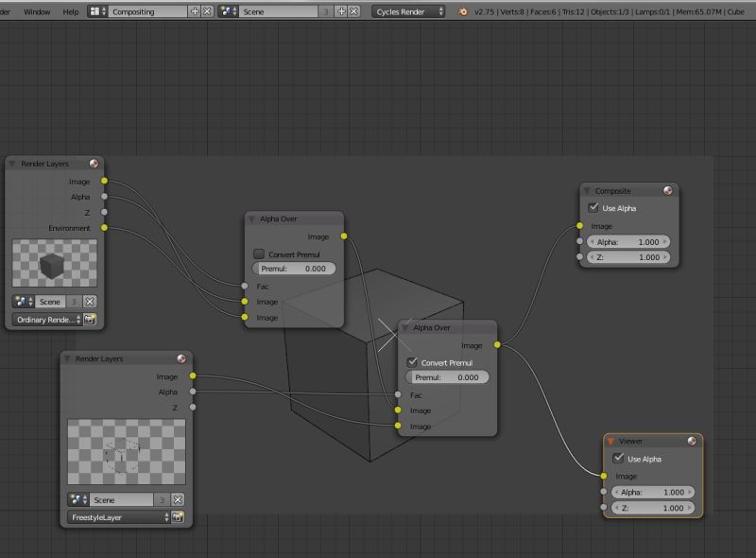Click the new render layer icon beside FreestyleLayer
The image size is (756, 558).
177,516
